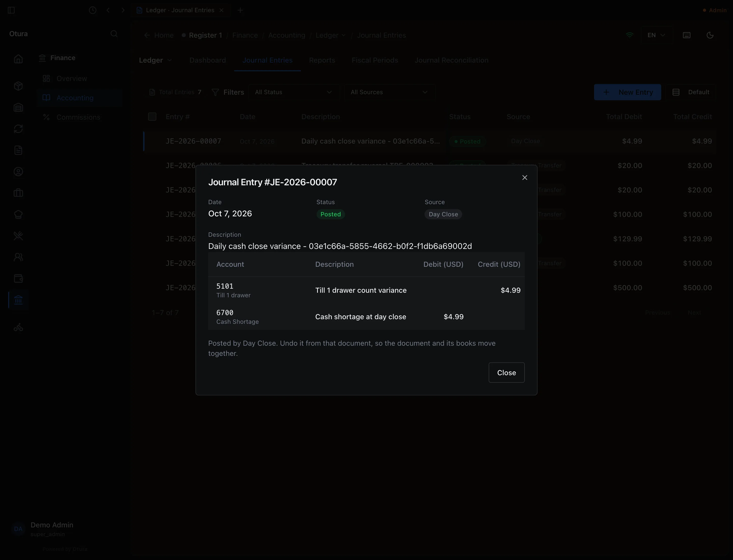Open the All Status filter dropdown
733x560 pixels.
(x=294, y=92)
